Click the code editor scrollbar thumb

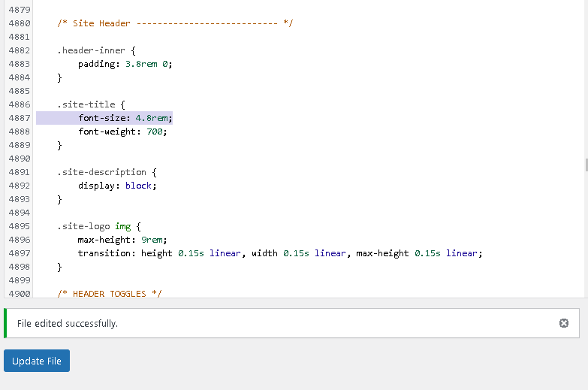[586, 165]
